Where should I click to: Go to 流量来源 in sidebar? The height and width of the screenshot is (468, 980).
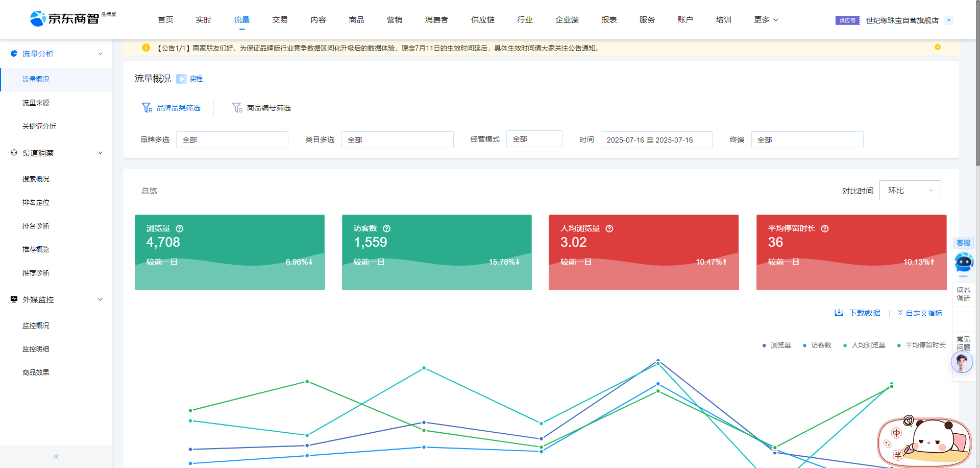coord(36,103)
